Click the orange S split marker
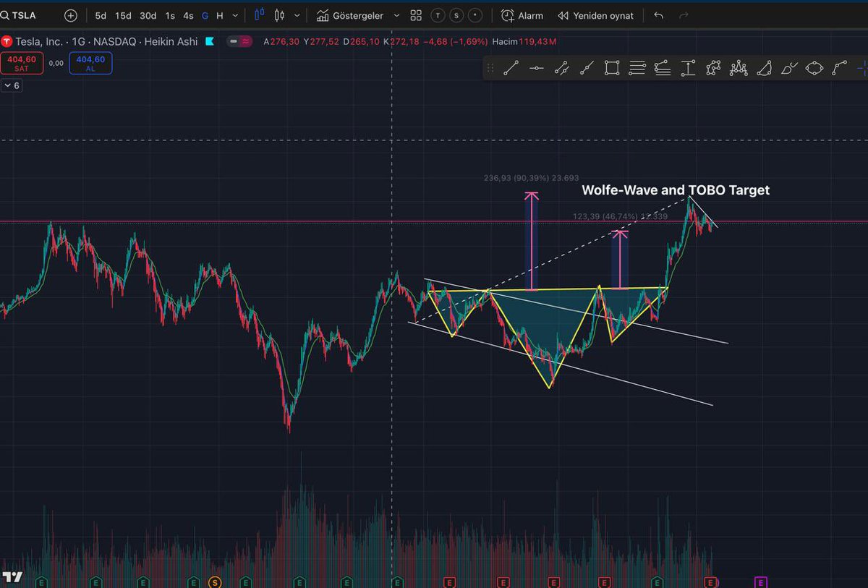 click(x=215, y=581)
